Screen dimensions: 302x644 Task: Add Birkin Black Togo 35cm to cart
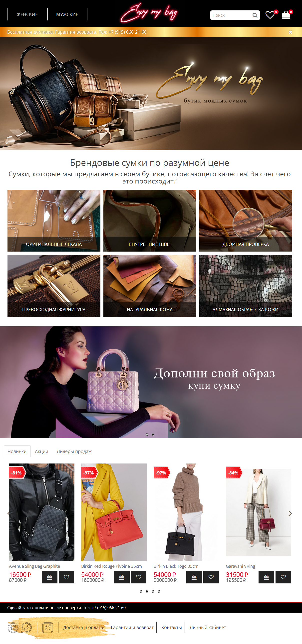[194, 577]
